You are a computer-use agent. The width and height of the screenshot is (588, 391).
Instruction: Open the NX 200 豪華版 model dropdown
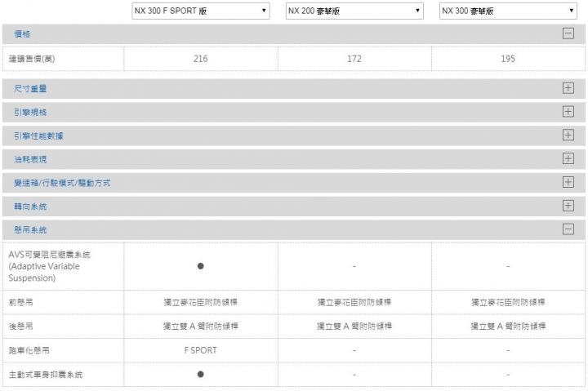click(354, 11)
